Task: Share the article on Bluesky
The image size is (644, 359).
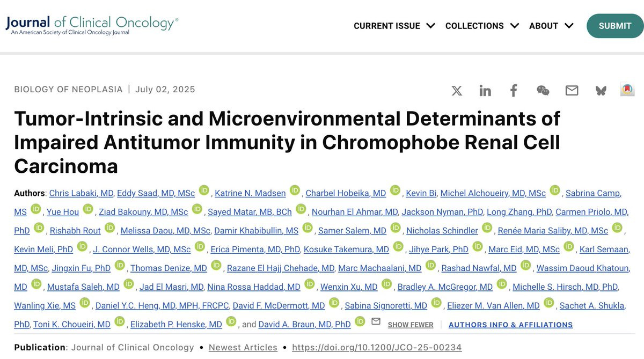Action: coord(601,91)
